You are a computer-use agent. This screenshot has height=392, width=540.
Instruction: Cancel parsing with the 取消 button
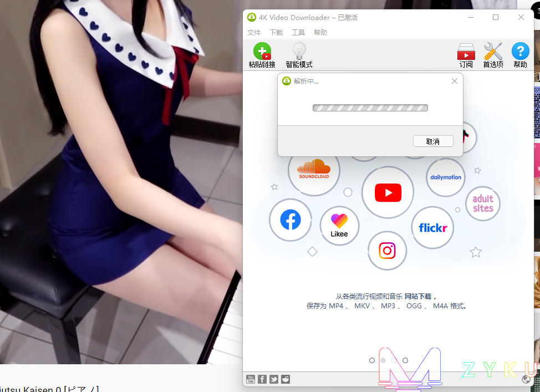click(x=433, y=141)
